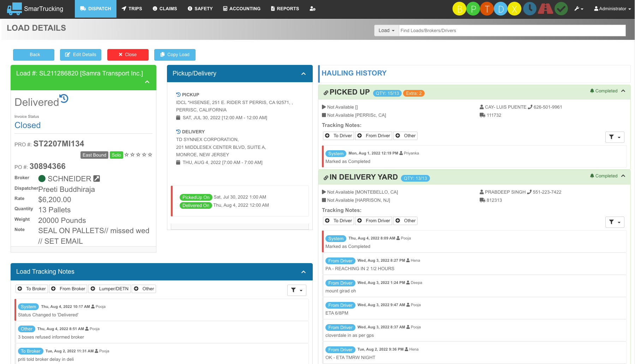The height and width of the screenshot is (364, 635).
Task: Toggle the East Bound badge
Action: pyautogui.click(x=94, y=155)
